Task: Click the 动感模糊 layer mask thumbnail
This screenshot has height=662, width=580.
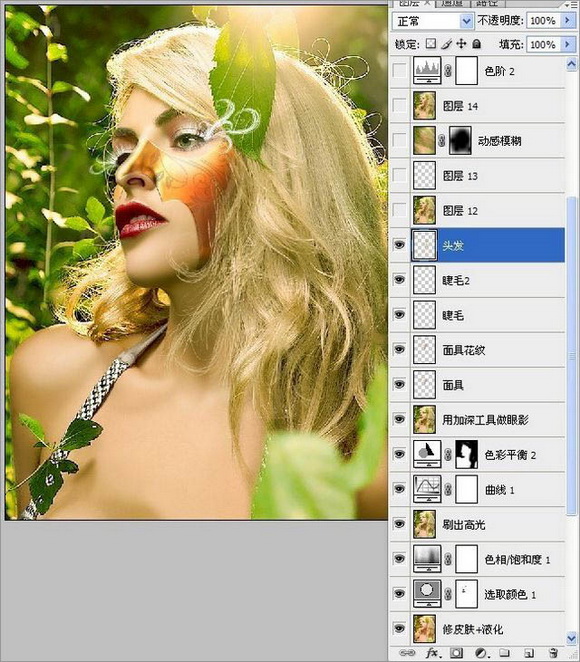Action: point(460,141)
